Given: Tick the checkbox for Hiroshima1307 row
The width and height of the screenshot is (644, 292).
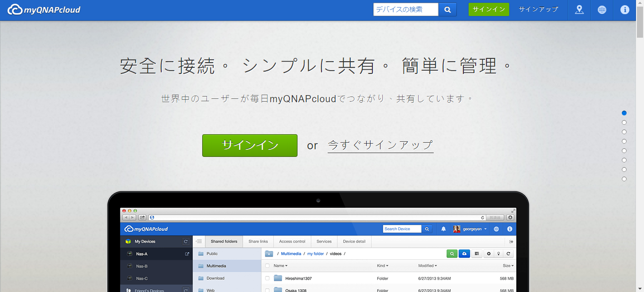Looking at the screenshot, I should tap(267, 278).
